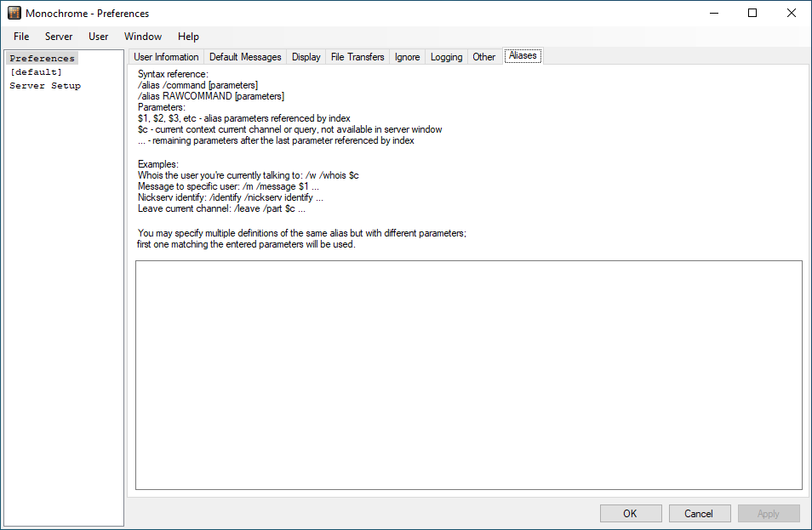The width and height of the screenshot is (812, 530).
Task: Maximize the Preferences window
Action: tap(752, 14)
